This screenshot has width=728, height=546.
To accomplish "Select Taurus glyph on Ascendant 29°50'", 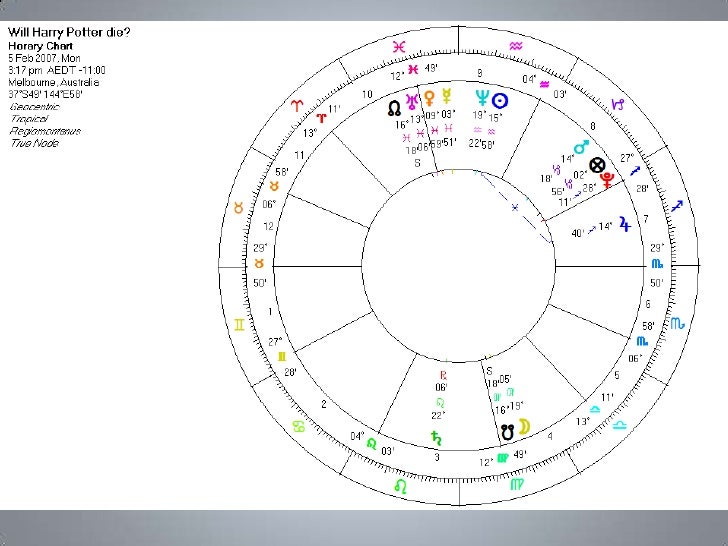I will click(259, 264).
